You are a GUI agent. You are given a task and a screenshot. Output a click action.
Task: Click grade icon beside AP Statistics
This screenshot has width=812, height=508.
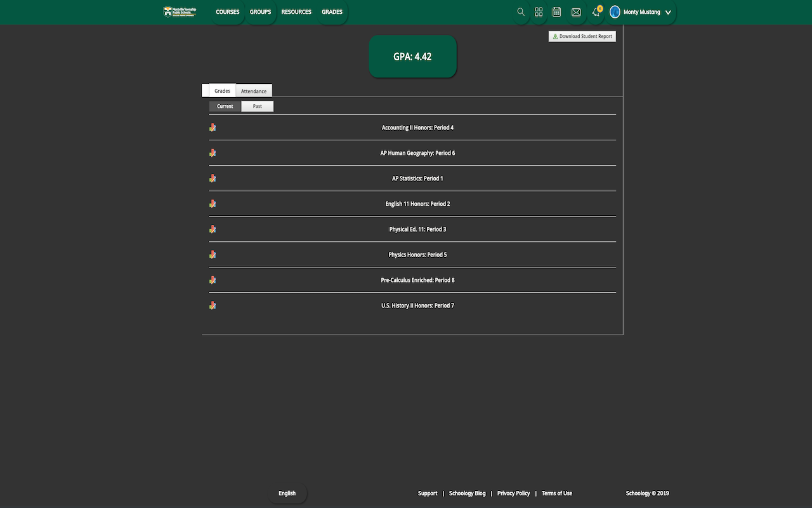(213, 178)
